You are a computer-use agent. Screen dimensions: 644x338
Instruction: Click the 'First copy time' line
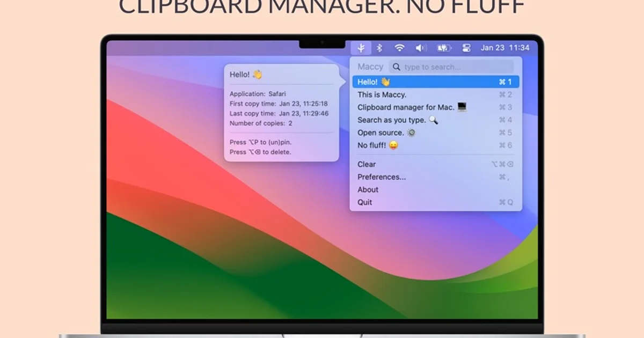pos(279,104)
